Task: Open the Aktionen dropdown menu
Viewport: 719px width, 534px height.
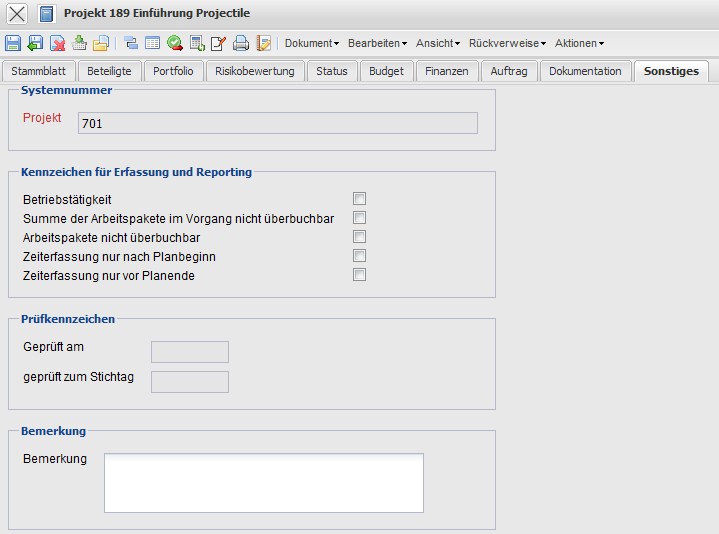Action: coord(579,43)
